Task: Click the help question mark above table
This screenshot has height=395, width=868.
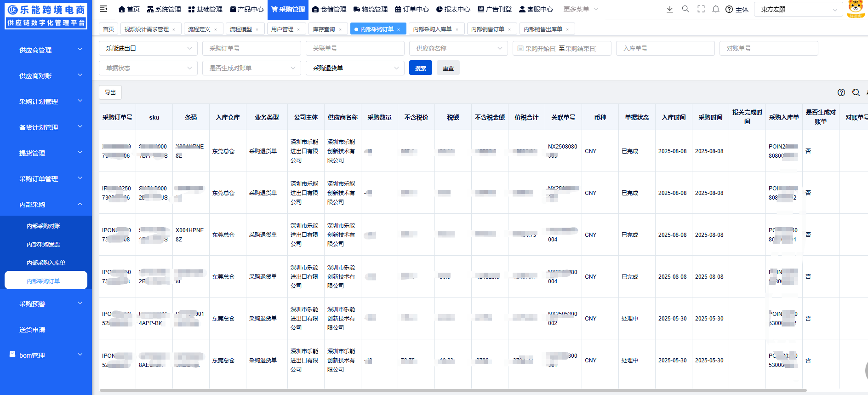Action: pyautogui.click(x=841, y=92)
